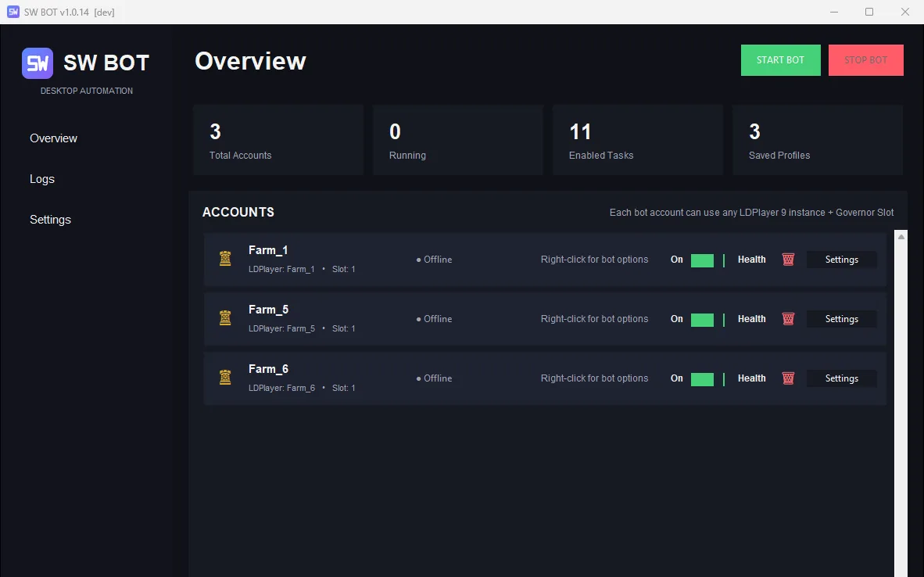Delete the Farm_1 account with trash icon
This screenshot has width=924, height=577.
pyautogui.click(x=788, y=260)
